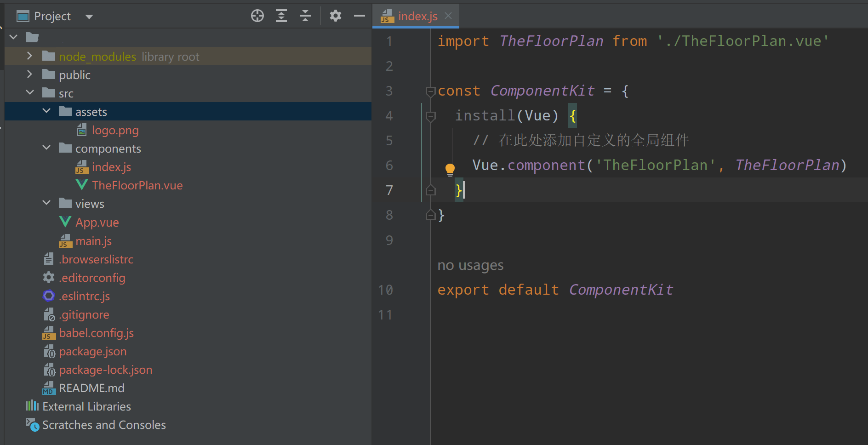The height and width of the screenshot is (445, 868).
Task: Click the Scratches and Consoles icon
Action: [x=32, y=425]
